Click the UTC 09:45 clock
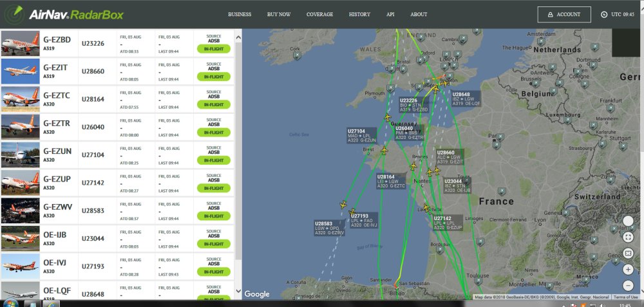 618,14
